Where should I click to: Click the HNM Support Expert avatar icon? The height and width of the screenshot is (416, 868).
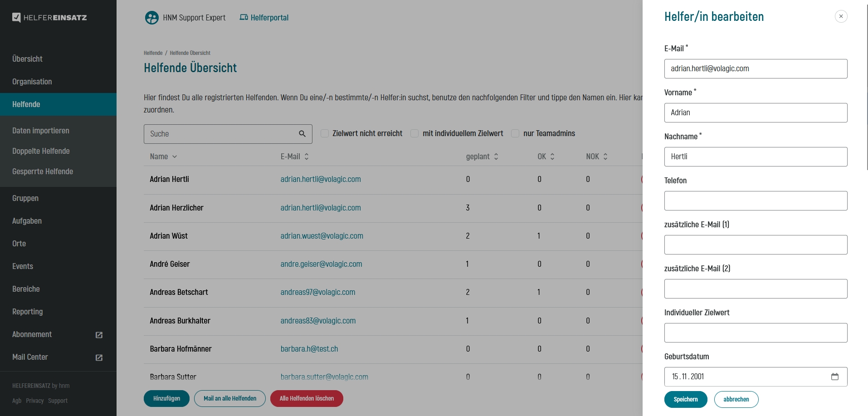[x=151, y=18]
